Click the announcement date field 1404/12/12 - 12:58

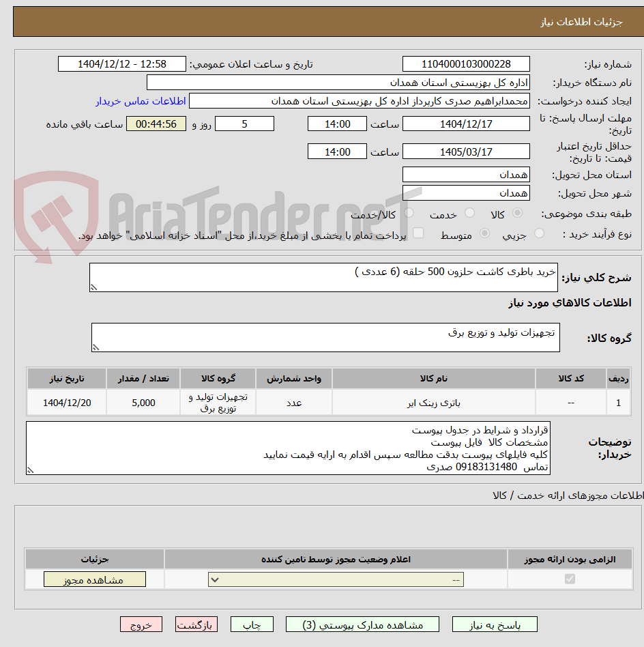(122, 64)
